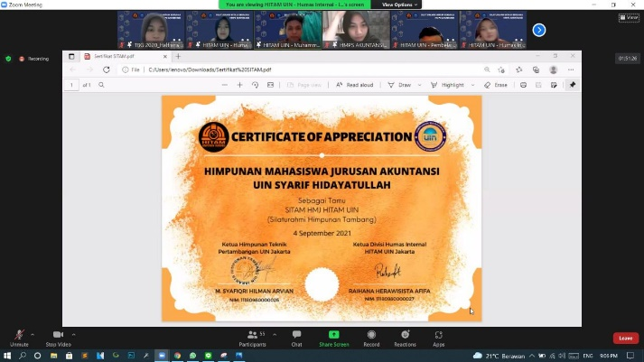Expand video options arrow beside Stop Video
Viewport: 644px width, 362px height.
pos(73,335)
